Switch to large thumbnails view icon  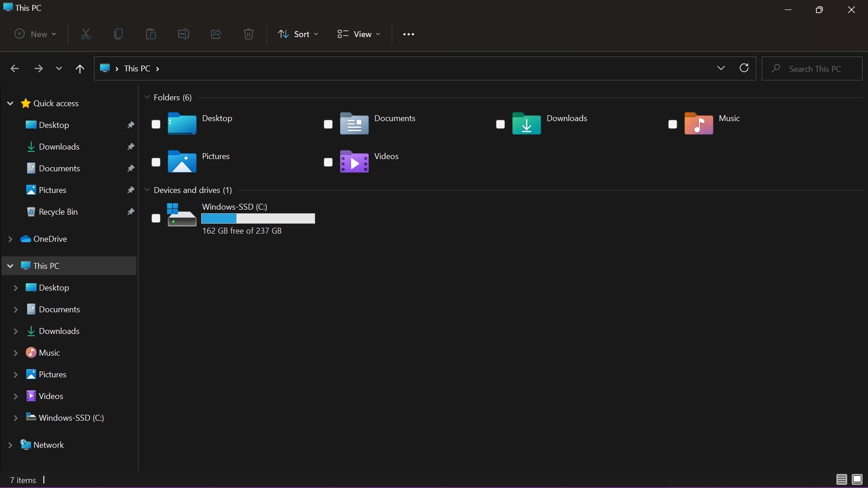[857, 479]
